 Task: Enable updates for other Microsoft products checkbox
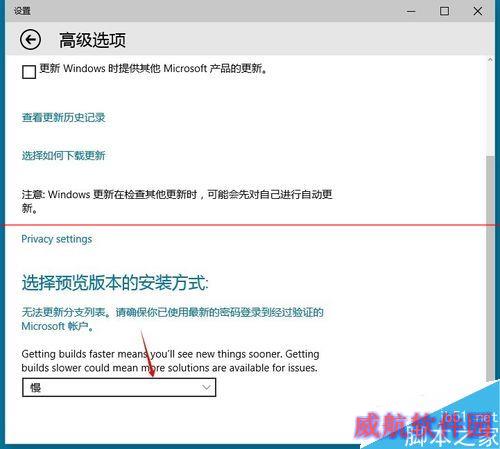pyautogui.click(x=29, y=72)
